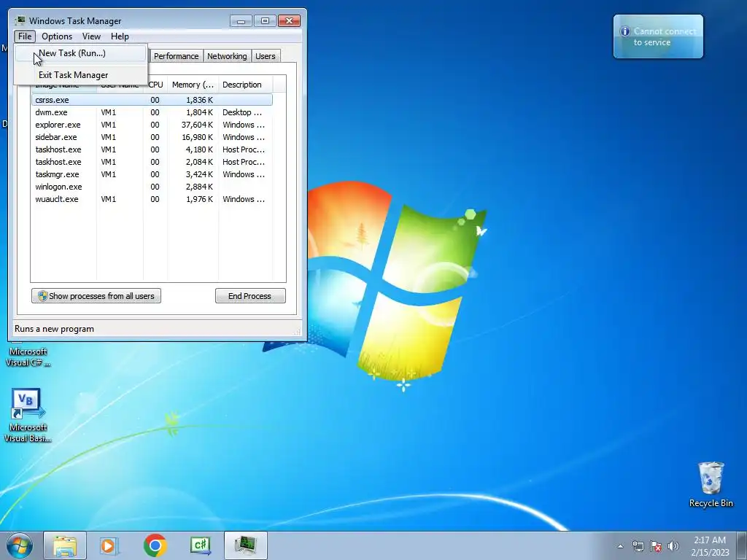The image size is (747, 560).
Task: Show hidden icons in system tray
Action: pyautogui.click(x=620, y=546)
